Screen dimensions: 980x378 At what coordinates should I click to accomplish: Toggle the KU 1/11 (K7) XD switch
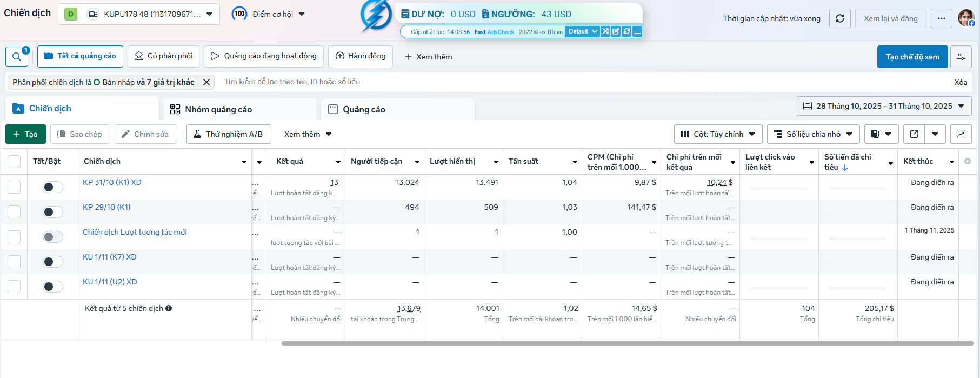(53, 262)
